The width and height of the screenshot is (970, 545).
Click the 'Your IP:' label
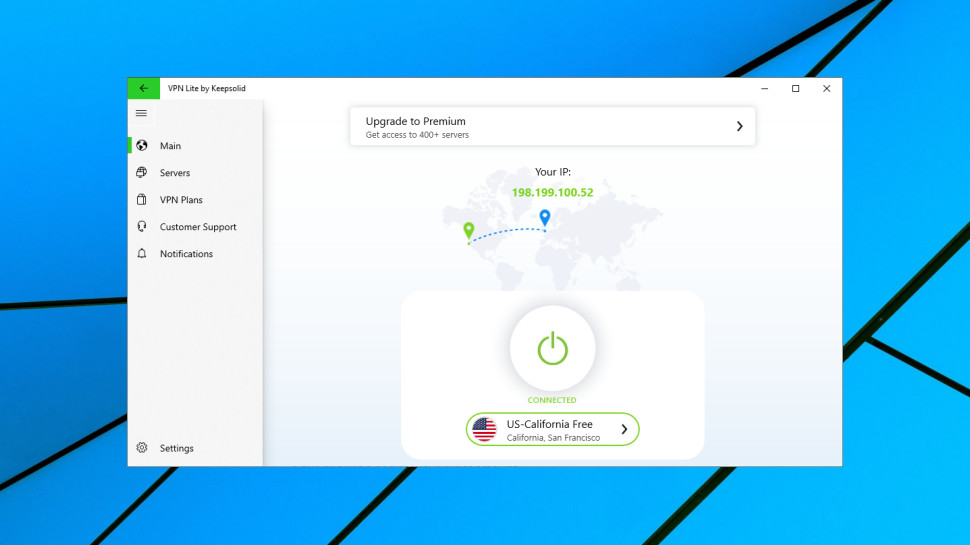point(552,172)
